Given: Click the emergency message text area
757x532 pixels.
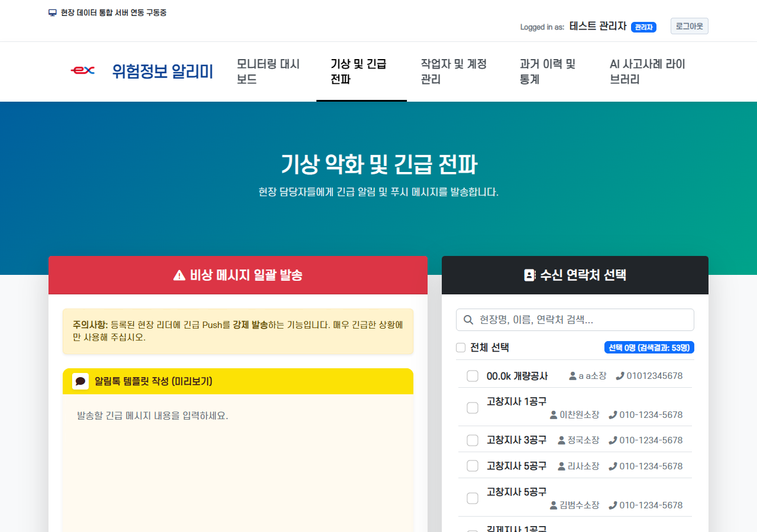Looking at the screenshot, I should [238, 463].
